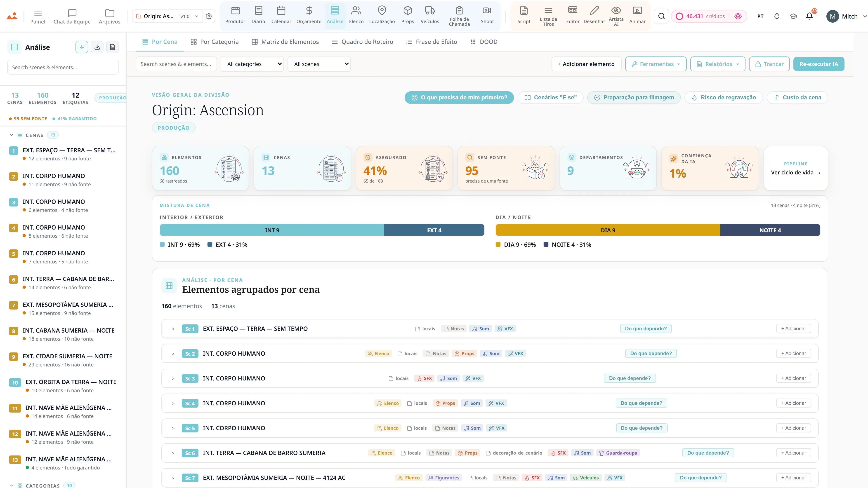This screenshot has height=488, width=868.
Task: Click the download icon beside Análise
Action: [97, 47]
